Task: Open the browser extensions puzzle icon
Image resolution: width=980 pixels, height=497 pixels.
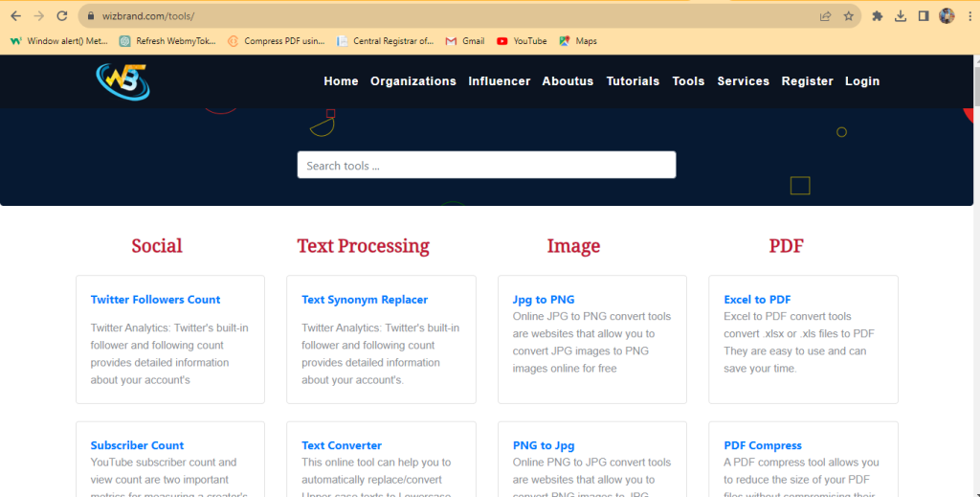Action: (877, 16)
